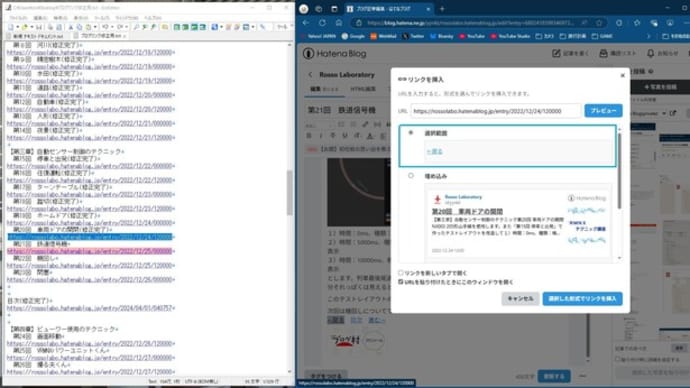Click the blue selected 2022/12/24/120000 URL line

(x=89, y=237)
